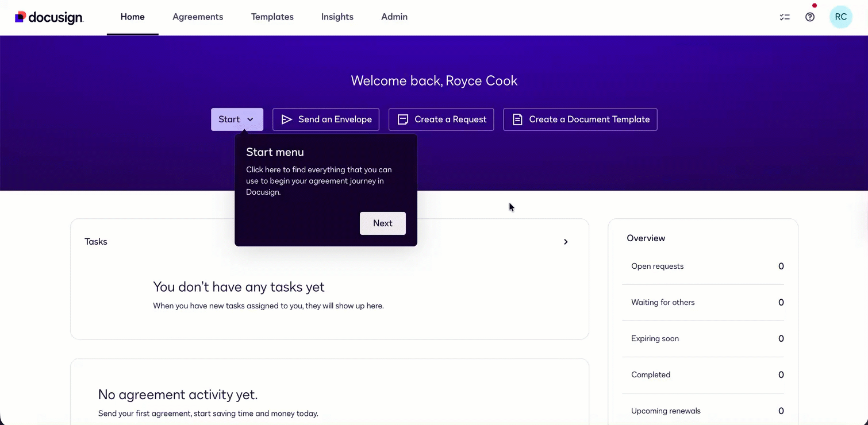Click Next in the Start menu tooltip
Screen dimensions: 868x425
(383, 223)
